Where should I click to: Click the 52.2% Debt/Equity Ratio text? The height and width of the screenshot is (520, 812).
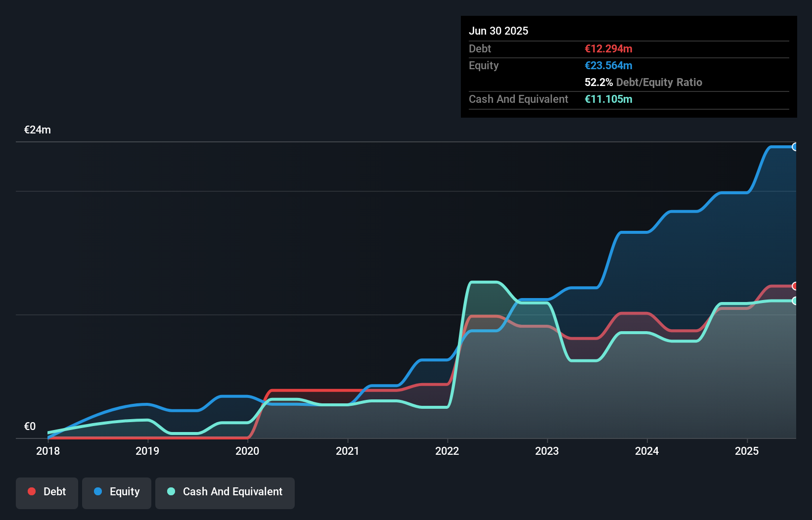point(643,82)
